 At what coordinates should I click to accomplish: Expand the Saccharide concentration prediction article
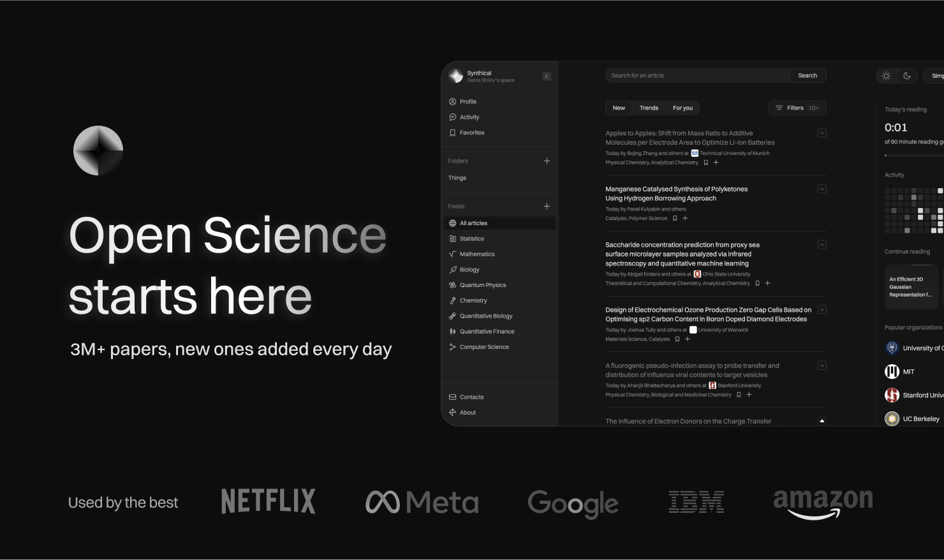coord(822,244)
